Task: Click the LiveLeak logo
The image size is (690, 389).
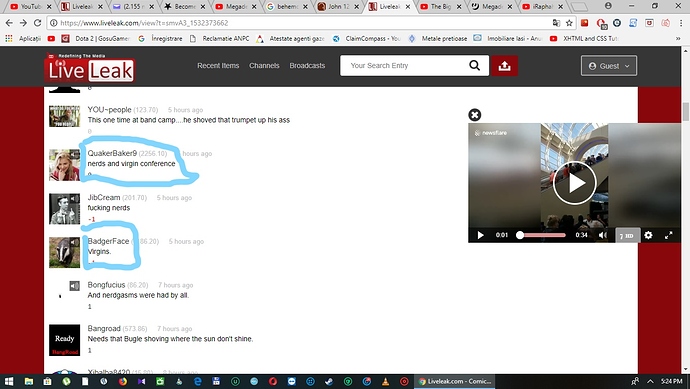Action: tap(91, 68)
